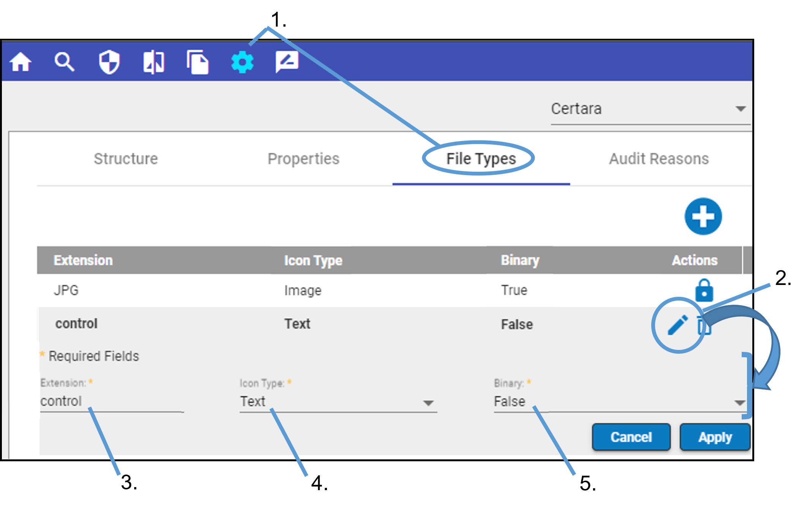Image resolution: width=812 pixels, height=508 pixels.
Task: Switch to the Structure tab
Action: click(126, 159)
